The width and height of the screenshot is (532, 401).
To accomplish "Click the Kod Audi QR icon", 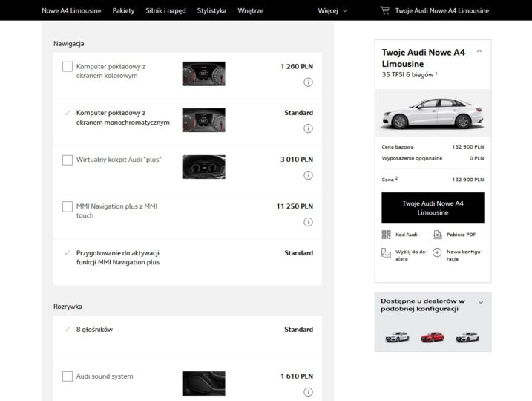I will coord(386,235).
